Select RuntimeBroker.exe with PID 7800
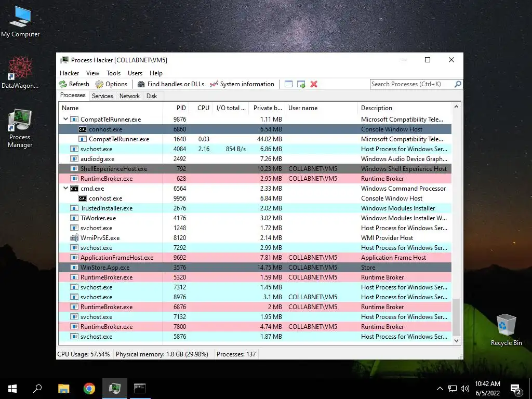 click(x=255, y=327)
